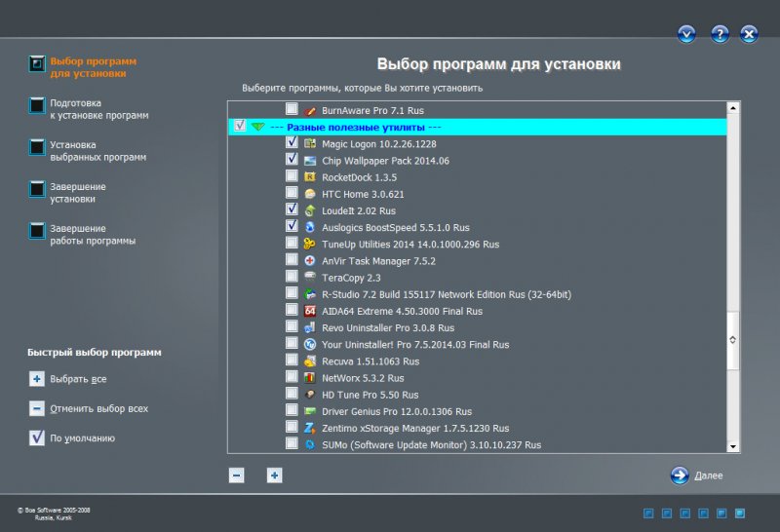Click the list scrollbar down arrow
The image size is (780, 532).
(733, 446)
